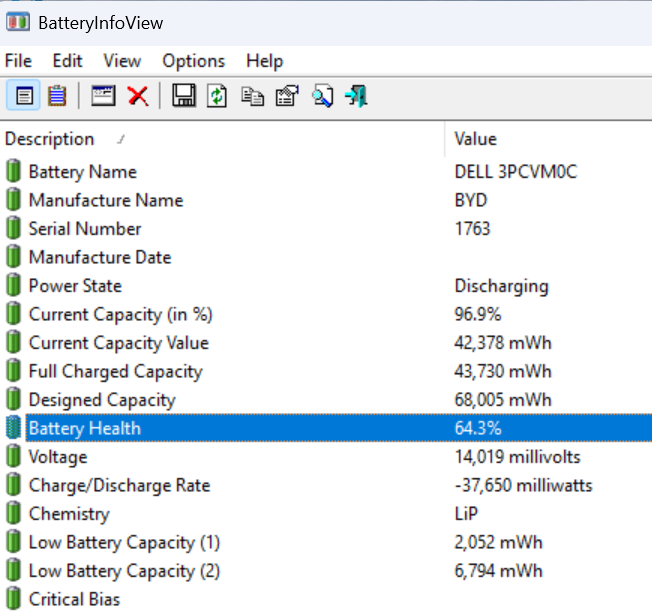Open the Help menu
The height and width of the screenshot is (613, 652).
coord(264,61)
